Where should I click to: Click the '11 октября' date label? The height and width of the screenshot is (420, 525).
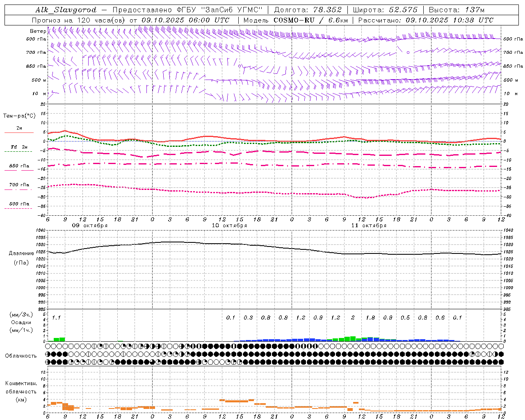(x=369, y=226)
